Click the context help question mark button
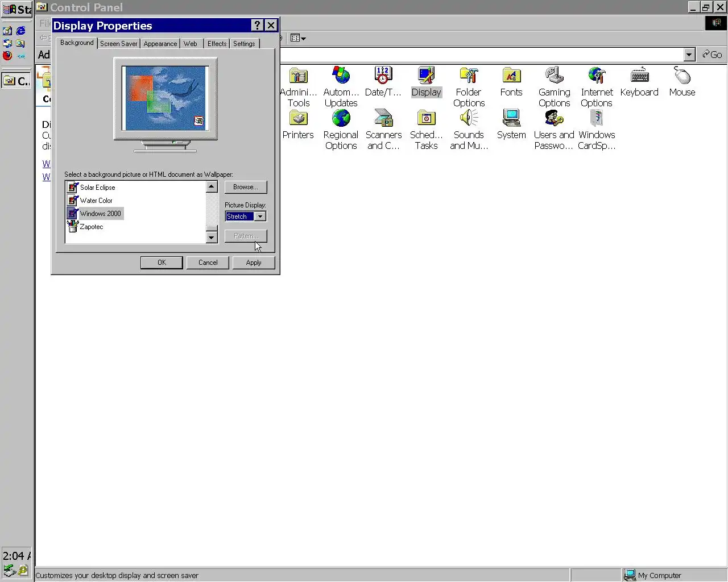 [x=257, y=26]
